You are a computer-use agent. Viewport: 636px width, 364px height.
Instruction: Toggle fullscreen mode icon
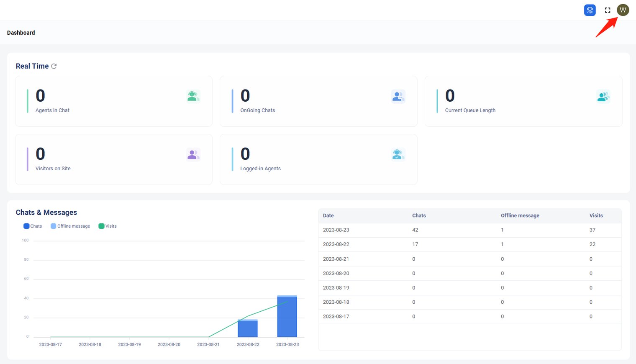608,10
